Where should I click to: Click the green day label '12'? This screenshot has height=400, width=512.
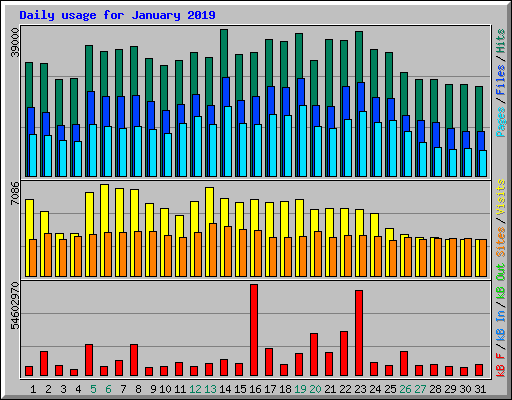pyautogui.click(x=195, y=389)
